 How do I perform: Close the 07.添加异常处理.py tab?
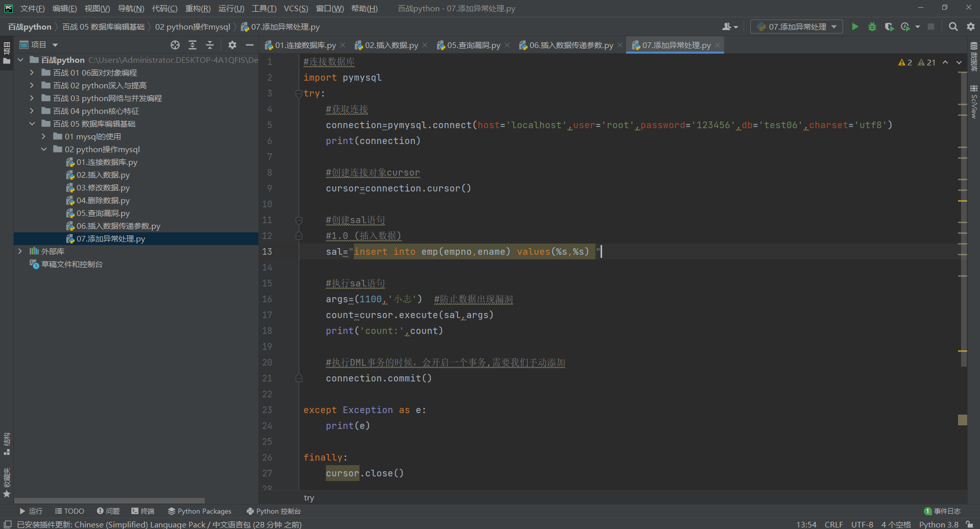pos(718,45)
